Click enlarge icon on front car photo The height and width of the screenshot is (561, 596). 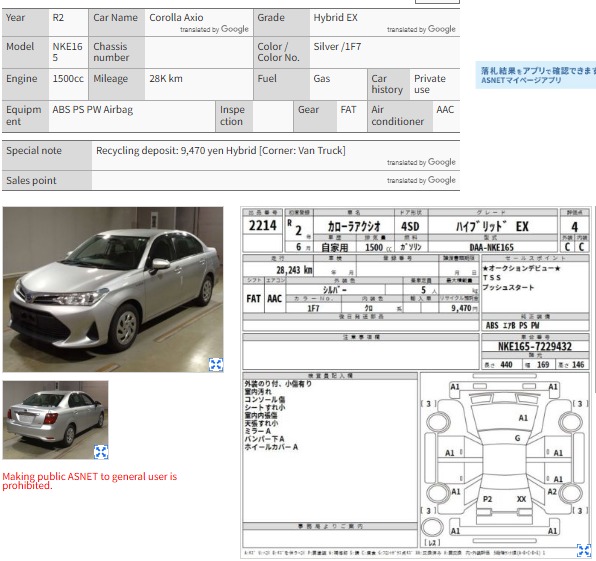pyautogui.click(x=216, y=364)
